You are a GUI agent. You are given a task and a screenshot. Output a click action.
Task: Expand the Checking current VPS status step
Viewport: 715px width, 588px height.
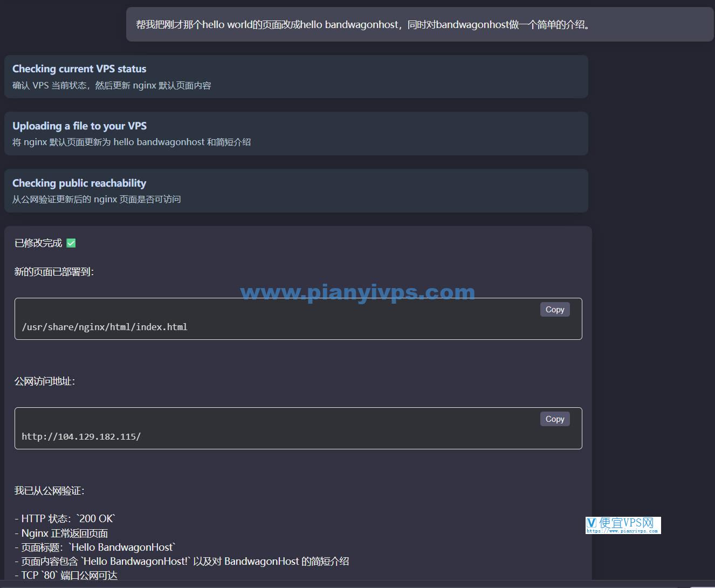pyautogui.click(x=296, y=77)
